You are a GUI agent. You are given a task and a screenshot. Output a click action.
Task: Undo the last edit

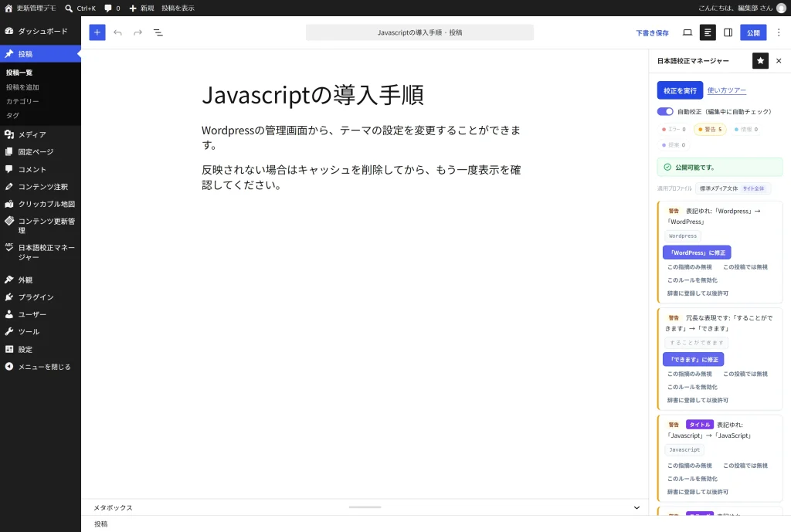[117, 32]
